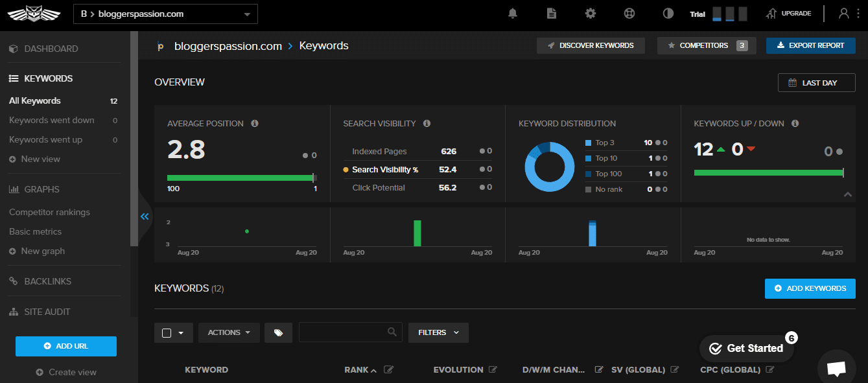Collapse sidebar with double chevron arrow

[145, 216]
